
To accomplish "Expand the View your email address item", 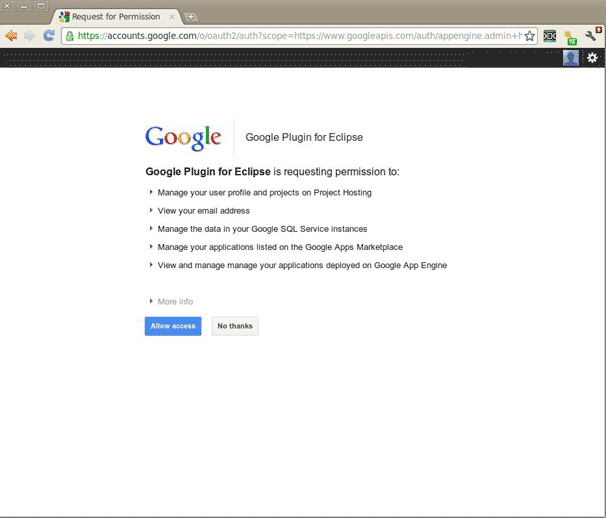I will [151, 210].
